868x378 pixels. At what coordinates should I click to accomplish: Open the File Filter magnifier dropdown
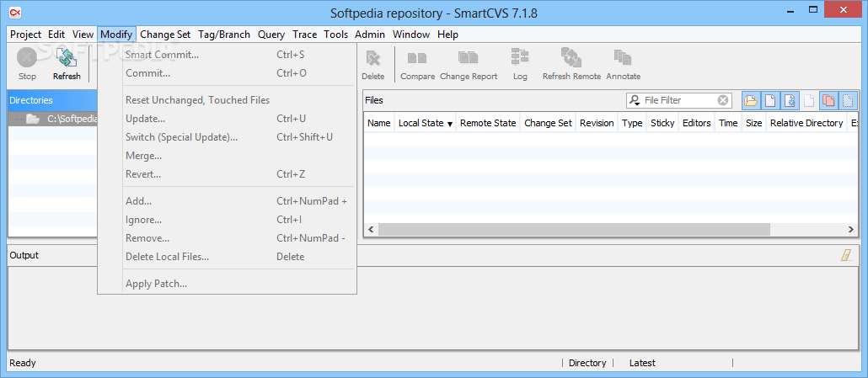coord(635,100)
